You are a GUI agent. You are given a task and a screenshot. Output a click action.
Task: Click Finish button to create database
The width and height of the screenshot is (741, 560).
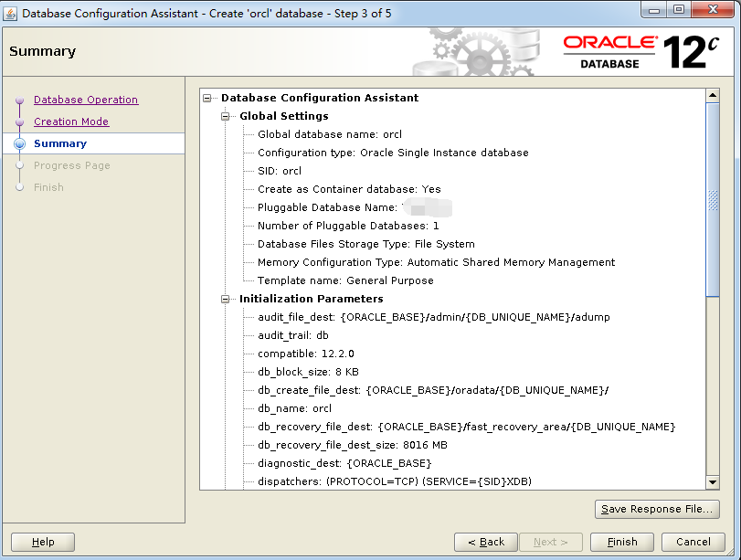click(622, 542)
